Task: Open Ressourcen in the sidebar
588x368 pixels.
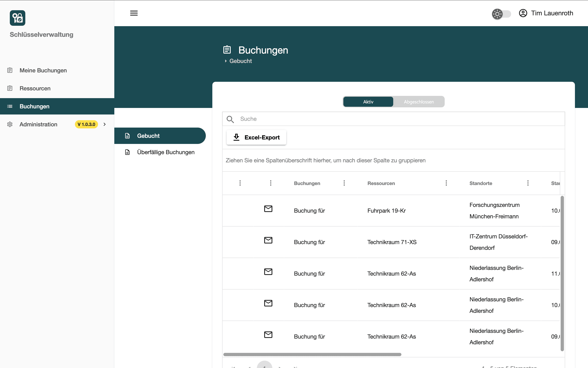Action: [57, 88]
